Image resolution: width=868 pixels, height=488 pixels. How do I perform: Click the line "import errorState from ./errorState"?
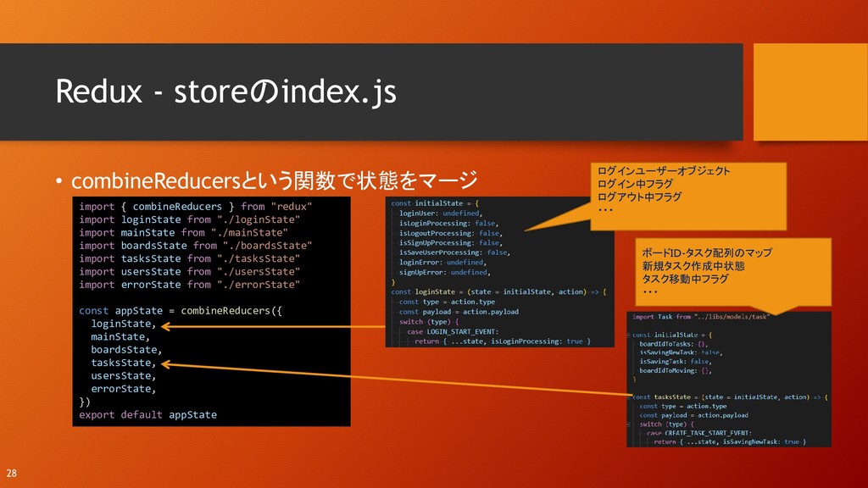point(189,285)
